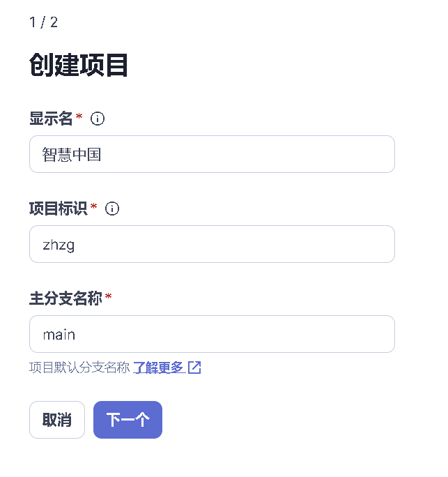Image resolution: width=448 pixels, height=477 pixels.
Task: Place cursor on the 智慧中国 text
Action: (72, 154)
